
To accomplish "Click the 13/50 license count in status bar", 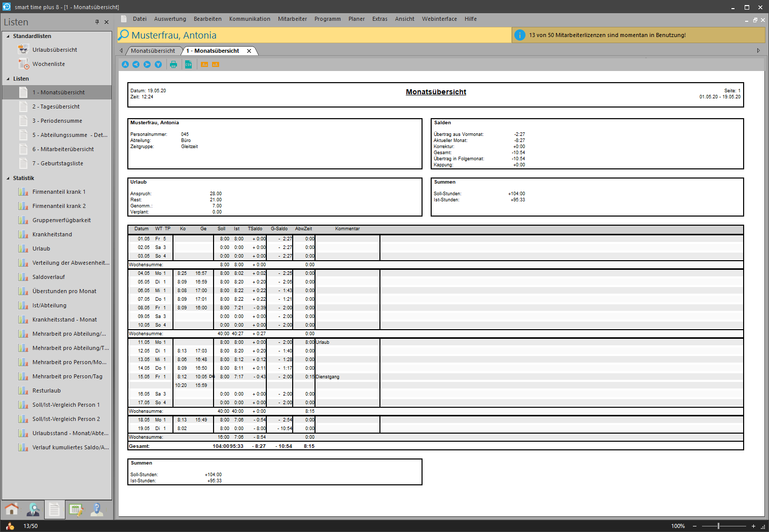I will click(x=30, y=526).
